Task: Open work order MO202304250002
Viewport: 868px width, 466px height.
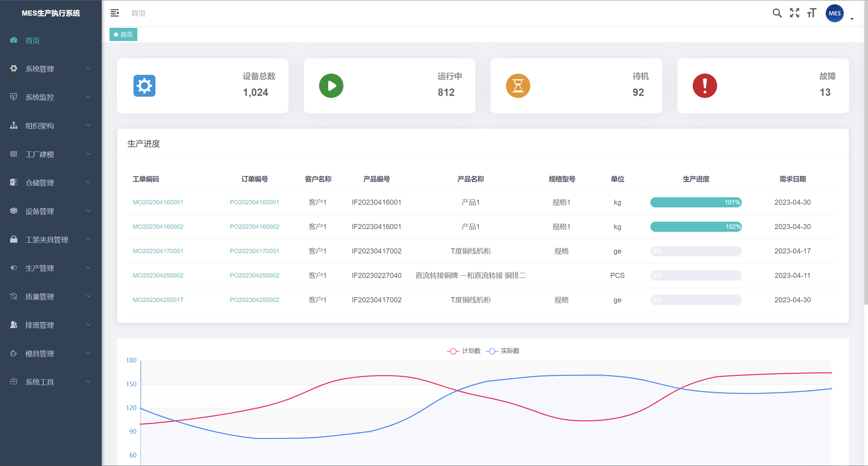Action: point(158,276)
